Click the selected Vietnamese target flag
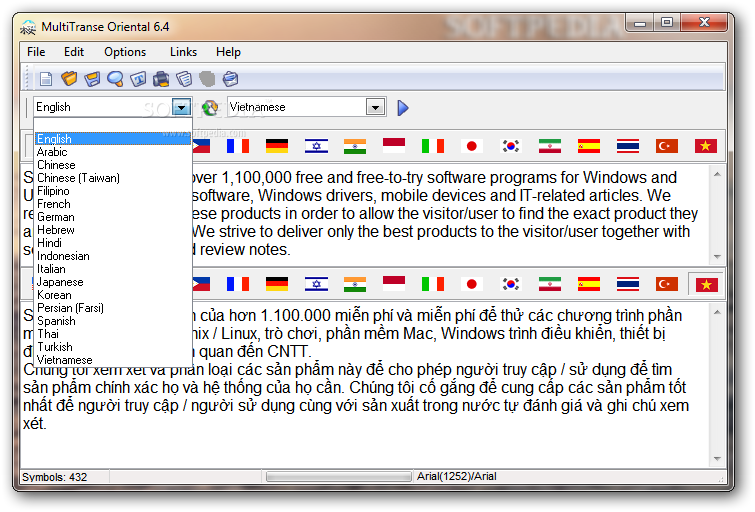The width and height of the screenshot is (755, 512). pos(706,285)
